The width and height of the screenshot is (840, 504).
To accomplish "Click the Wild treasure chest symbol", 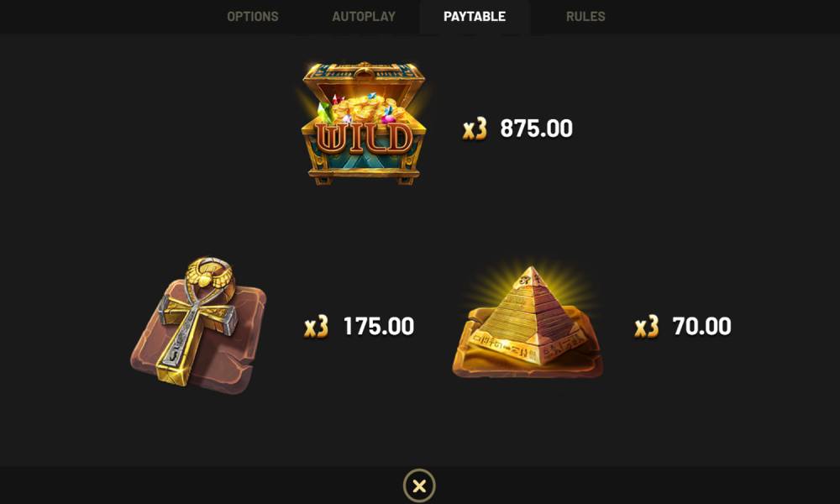I will tap(364, 123).
